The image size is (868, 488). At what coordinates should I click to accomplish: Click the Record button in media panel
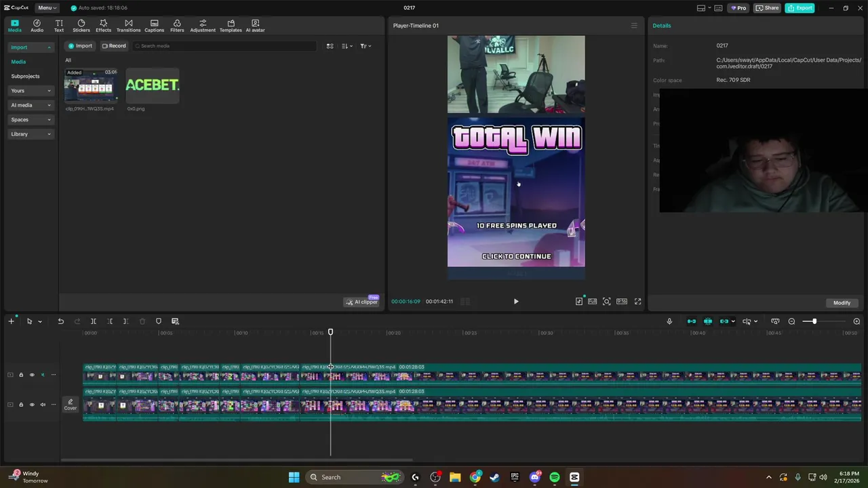click(114, 46)
